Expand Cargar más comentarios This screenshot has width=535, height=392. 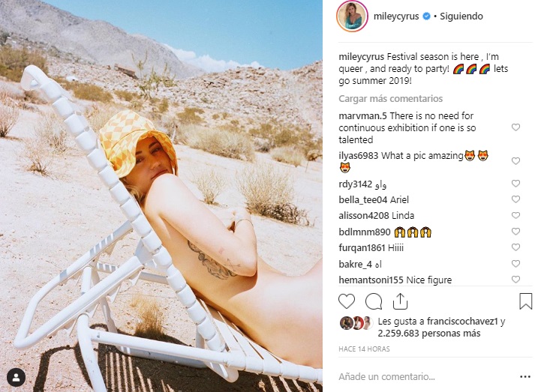390,99
